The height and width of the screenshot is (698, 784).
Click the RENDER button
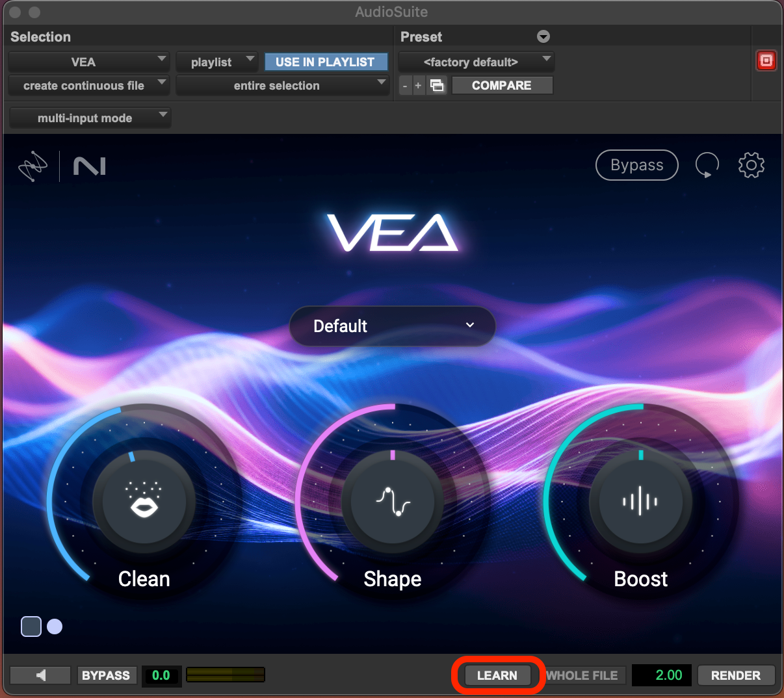point(736,675)
